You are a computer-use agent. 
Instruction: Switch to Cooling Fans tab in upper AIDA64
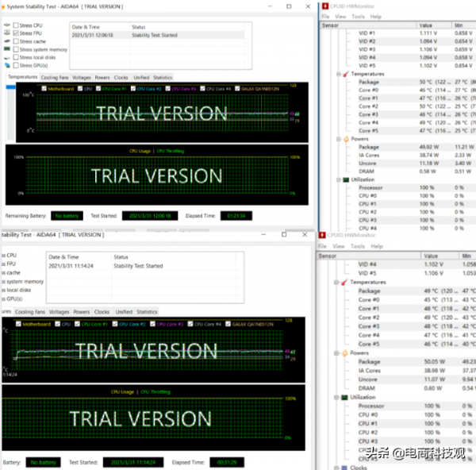click(x=55, y=78)
